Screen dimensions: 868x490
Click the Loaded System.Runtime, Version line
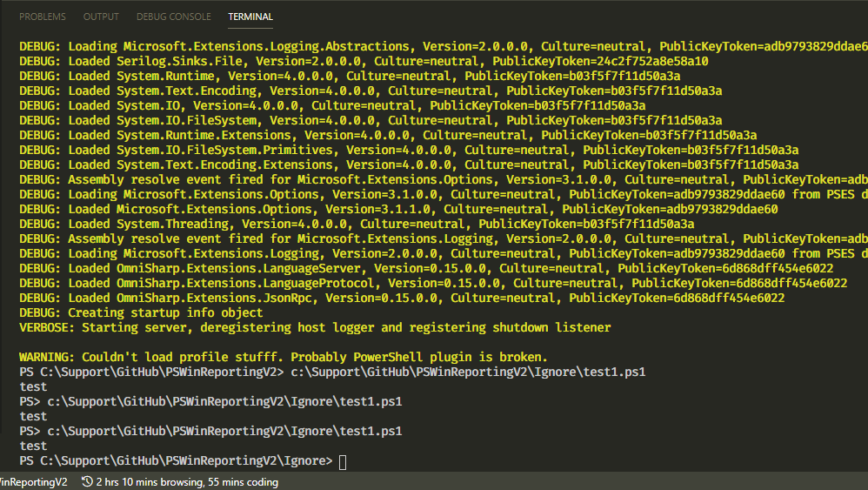tap(350, 76)
